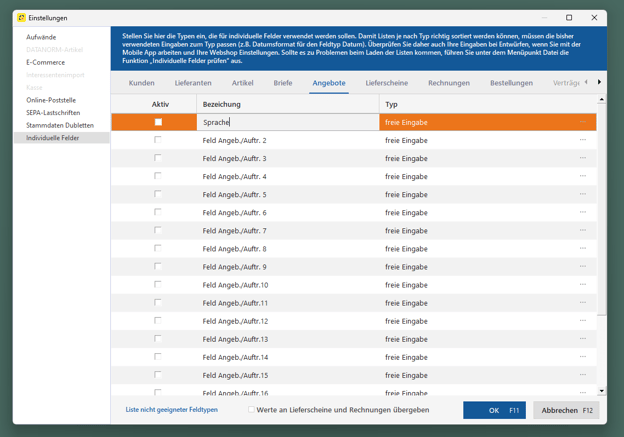This screenshot has height=437, width=624.
Task: Open ellipsis menu for Feld Angeb./Auftr.15
Action: (583, 375)
